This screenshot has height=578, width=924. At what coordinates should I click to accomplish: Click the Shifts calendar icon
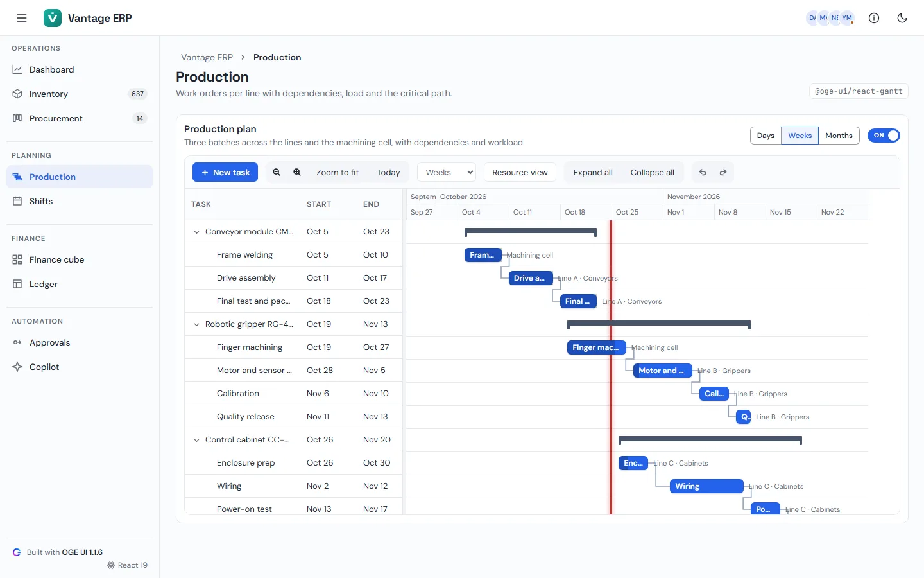click(x=17, y=201)
